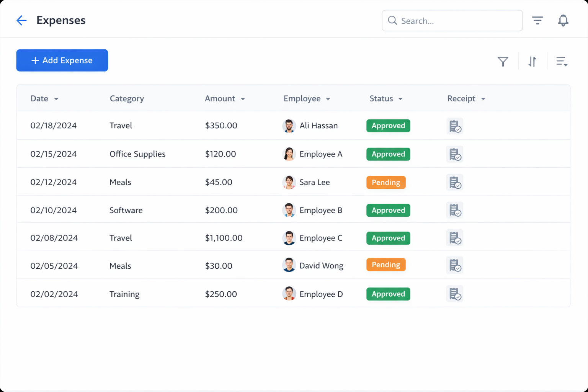Image resolution: width=588 pixels, height=392 pixels.
Task: Open the list options icon with dropdown arrow
Action: [x=561, y=61]
